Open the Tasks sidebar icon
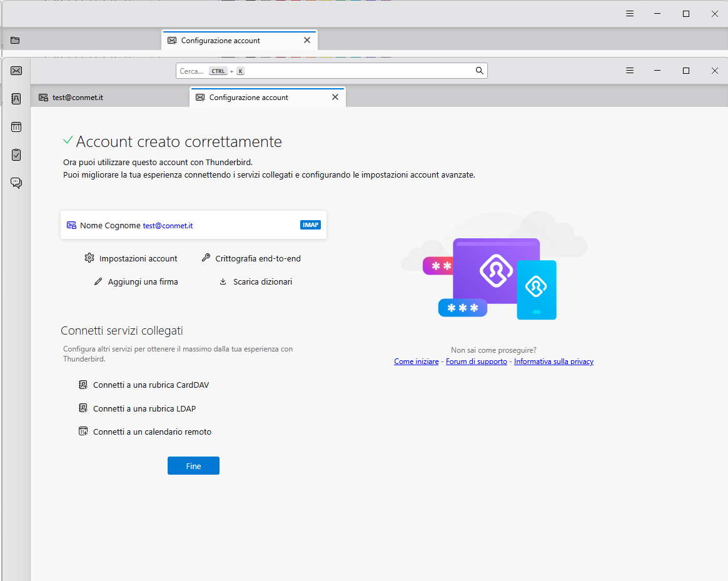 tap(16, 154)
